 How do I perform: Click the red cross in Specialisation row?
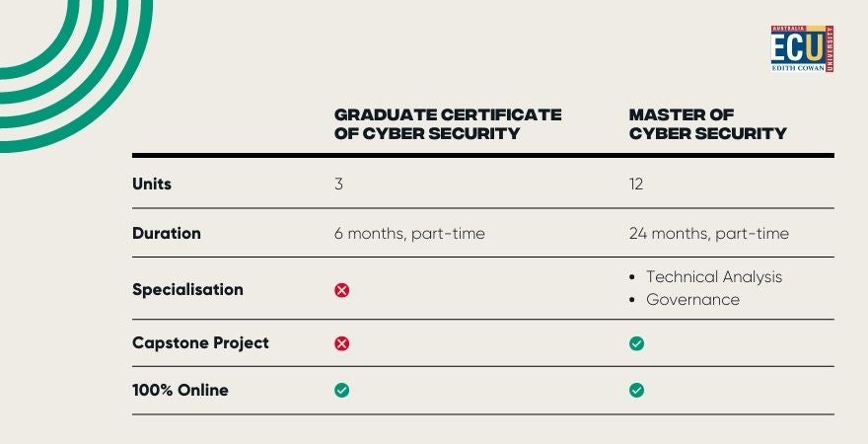[x=342, y=290]
